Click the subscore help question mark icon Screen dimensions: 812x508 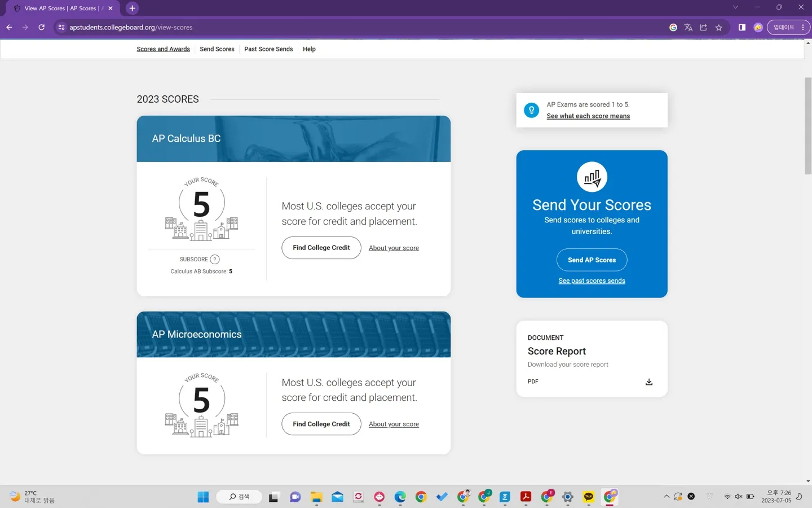point(214,260)
